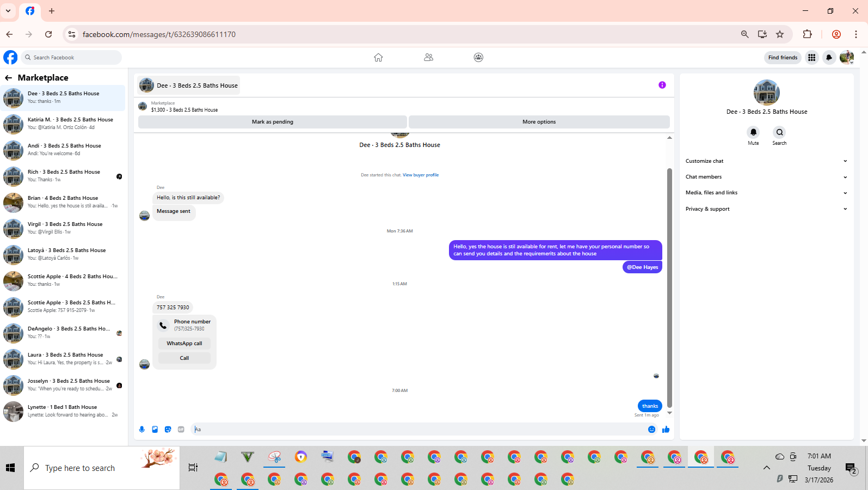
Task: Expand Customize chat section
Action: tap(766, 161)
